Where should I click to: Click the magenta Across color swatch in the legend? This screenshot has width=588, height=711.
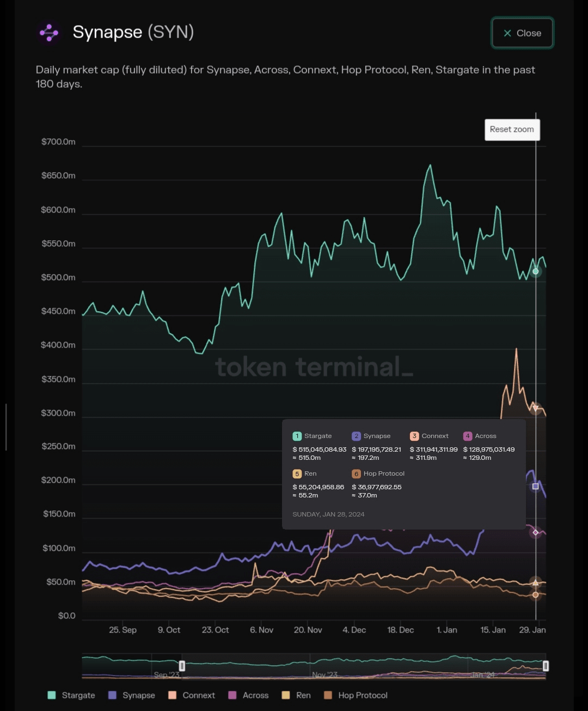point(232,695)
